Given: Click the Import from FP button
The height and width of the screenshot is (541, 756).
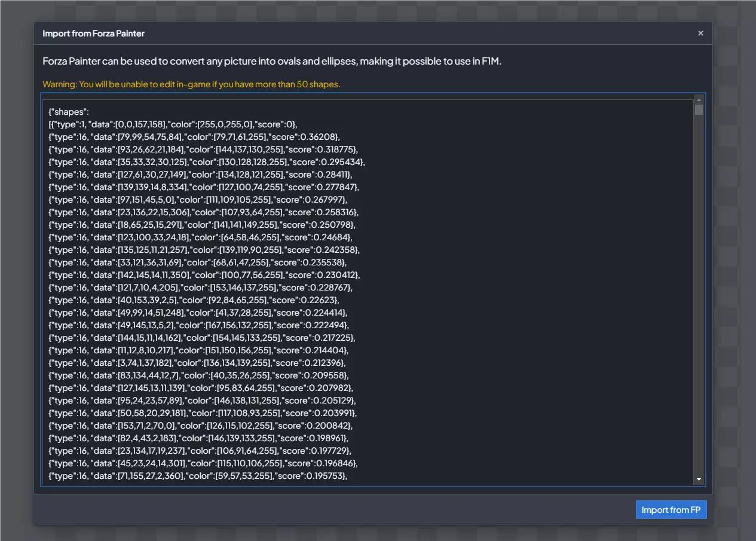Looking at the screenshot, I should click(x=671, y=510).
